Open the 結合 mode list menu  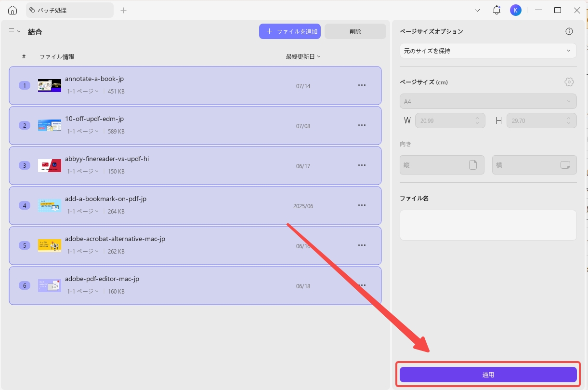tap(14, 31)
